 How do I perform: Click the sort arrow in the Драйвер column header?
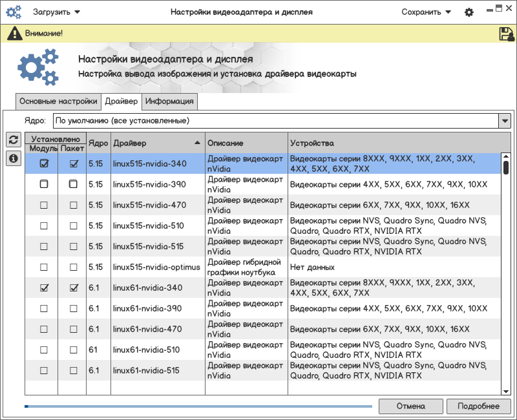pos(197,143)
